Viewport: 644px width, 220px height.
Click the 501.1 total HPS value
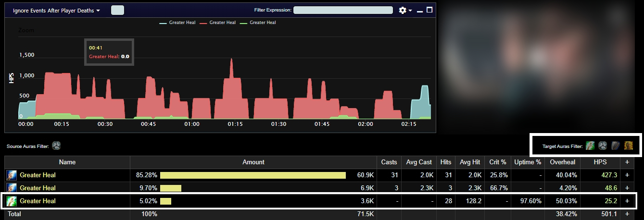pos(609,213)
